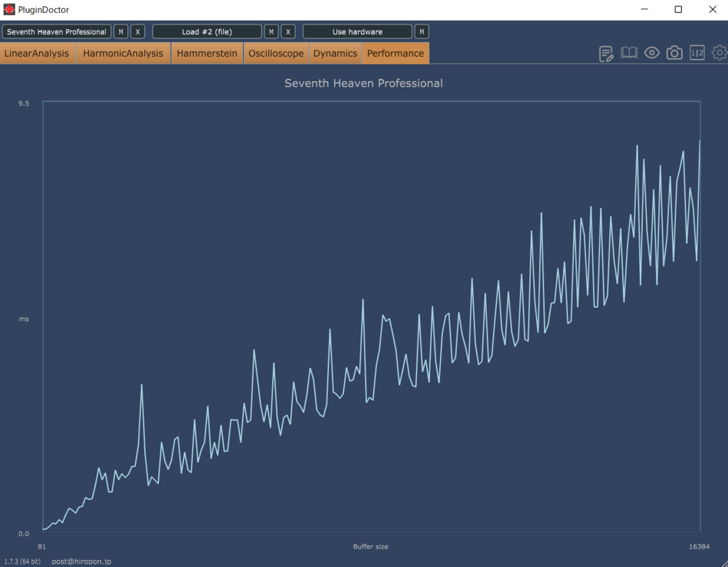Click post@hiropon.jp email text
This screenshot has width=728, height=567.
tap(81, 561)
